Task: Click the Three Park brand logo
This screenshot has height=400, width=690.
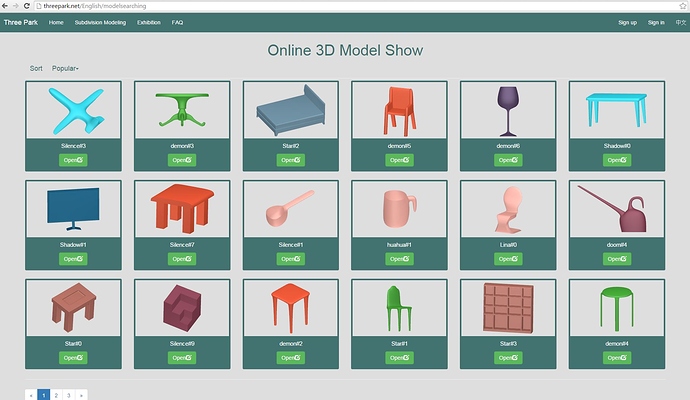Action: [20, 22]
